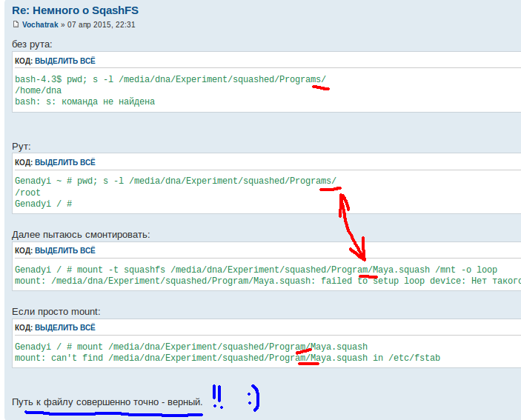This screenshot has width=521, height=420.
Task: Click the output line '/home/dna'
Action: click(x=39, y=90)
